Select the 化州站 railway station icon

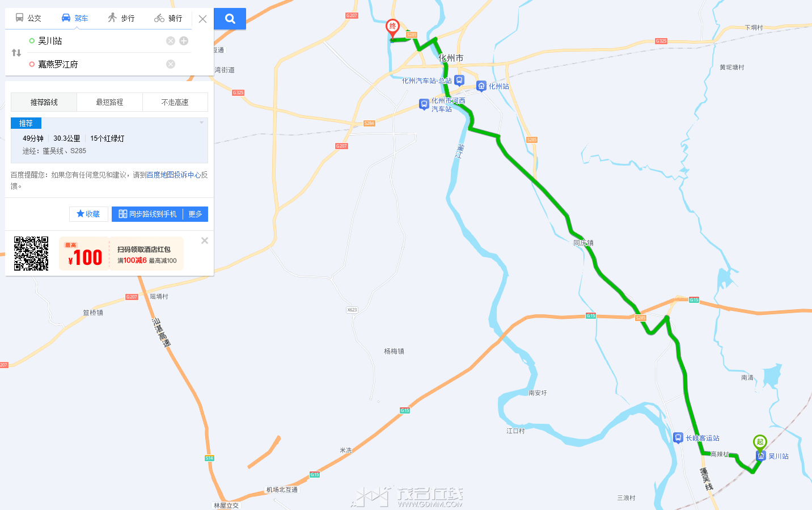[x=481, y=86]
